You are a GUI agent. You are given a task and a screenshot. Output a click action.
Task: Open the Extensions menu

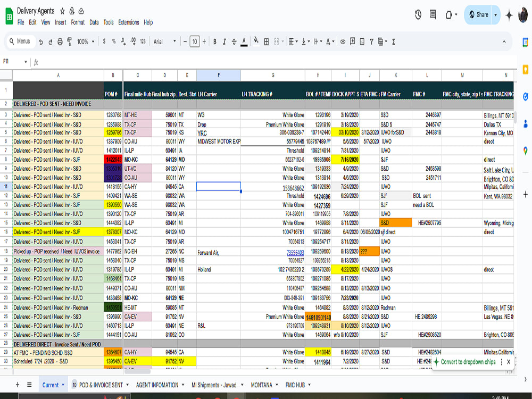[129, 22]
